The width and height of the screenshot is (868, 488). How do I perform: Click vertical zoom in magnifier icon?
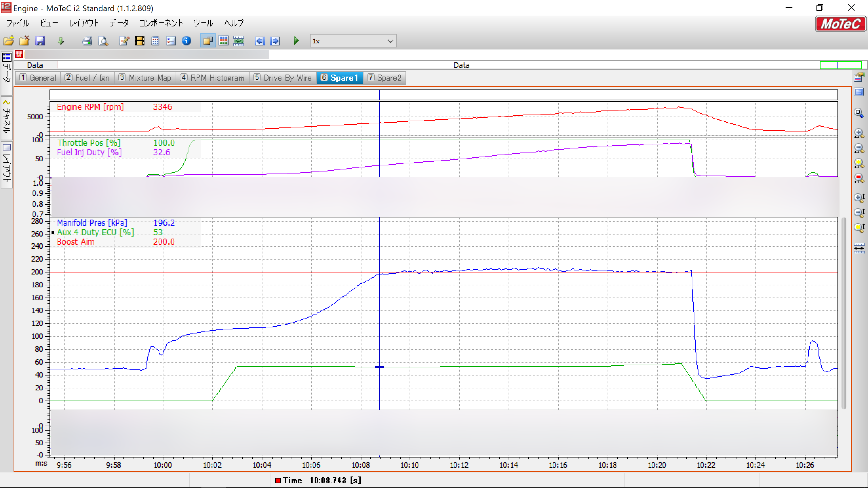coord(859,198)
